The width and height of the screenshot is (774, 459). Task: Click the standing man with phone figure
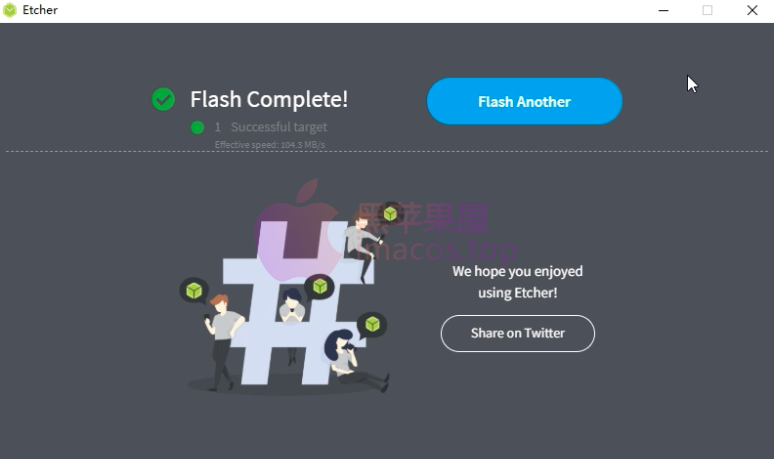pyautogui.click(x=223, y=342)
